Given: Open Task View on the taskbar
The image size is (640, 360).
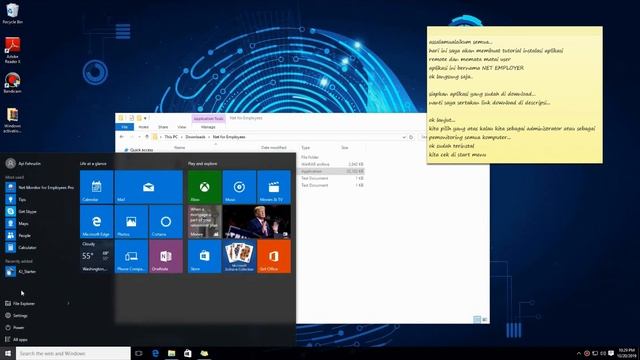Looking at the screenshot, I should pyautogui.click(x=139, y=353).
